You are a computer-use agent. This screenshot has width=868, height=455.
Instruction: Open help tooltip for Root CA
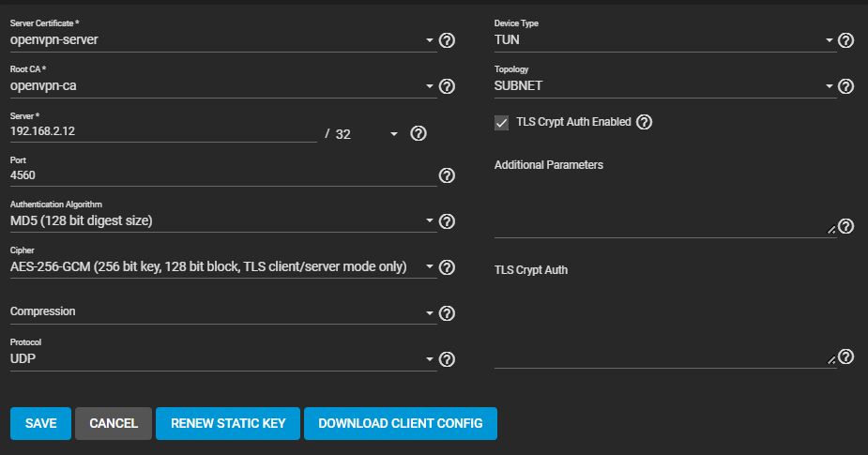[x=448, y=86]
